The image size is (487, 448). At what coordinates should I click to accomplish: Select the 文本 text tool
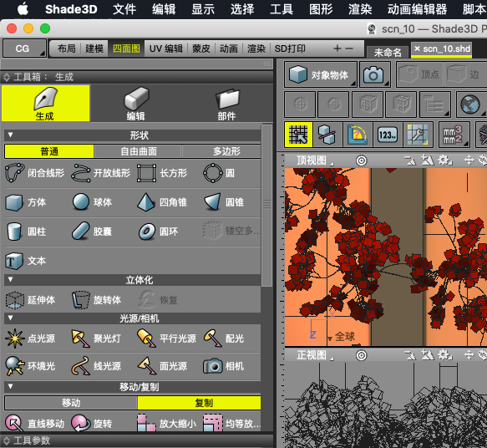pos(25,261)
